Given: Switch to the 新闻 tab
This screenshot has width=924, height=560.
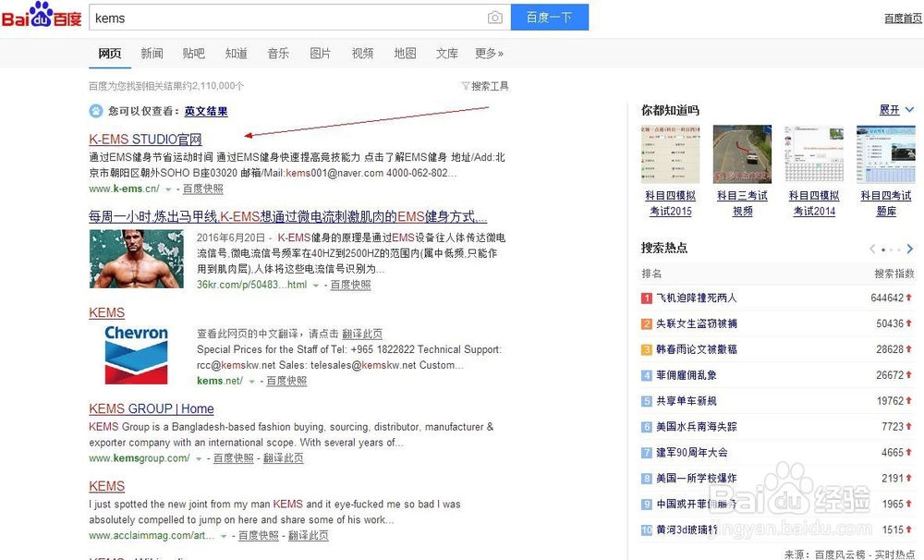Looking at the screenshot, I should point(152,53).
